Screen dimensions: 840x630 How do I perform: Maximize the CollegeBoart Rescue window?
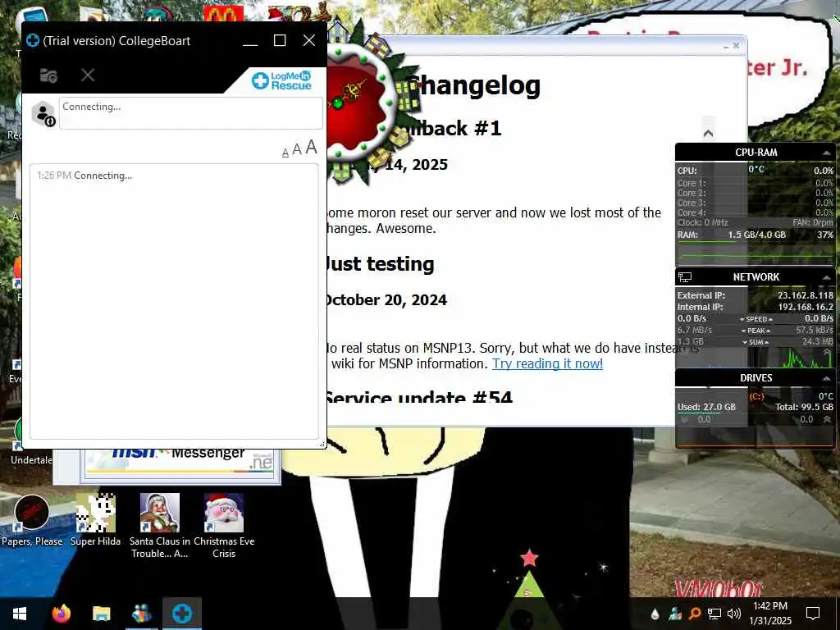pyautogui.click(x=280, y=41)
